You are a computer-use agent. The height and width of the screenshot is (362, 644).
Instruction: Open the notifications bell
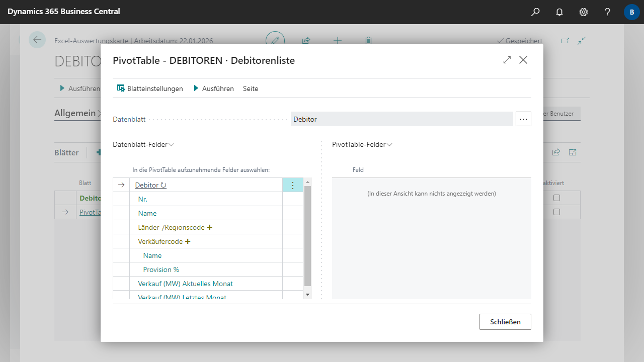pyautogui.click(x=559, y=12)
